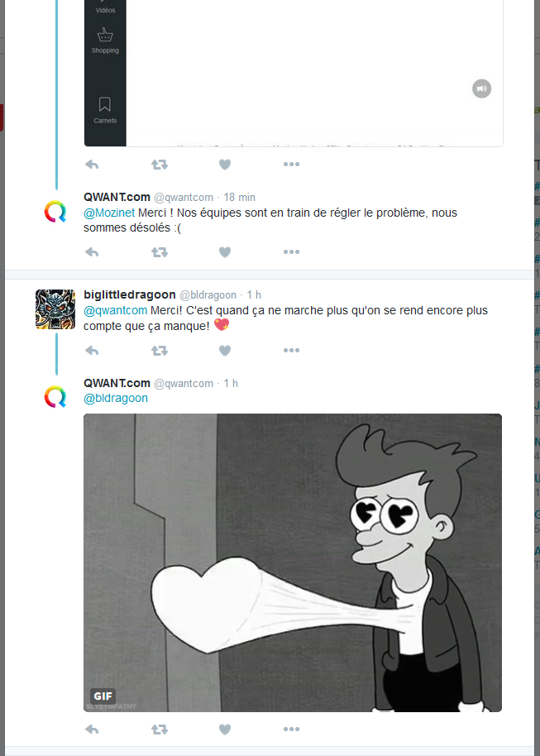
Task: Open more options under the GIF tweet
Action: point(291,730)
